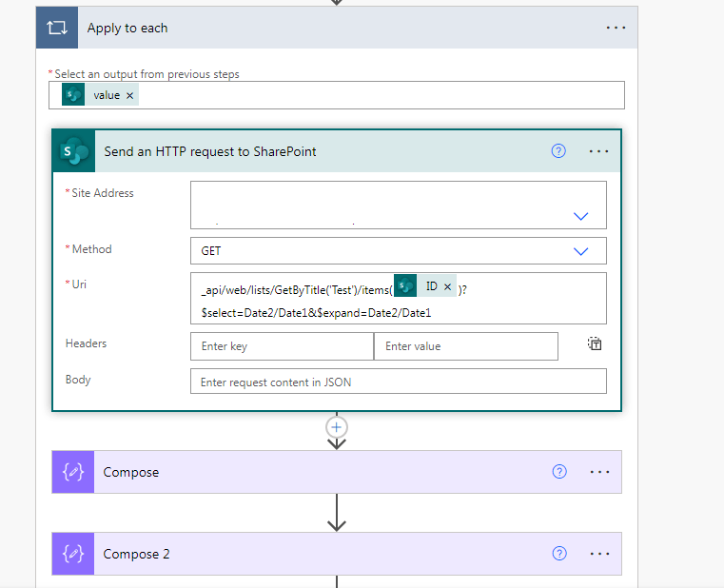Expand the Site Address dropdown

580,216
